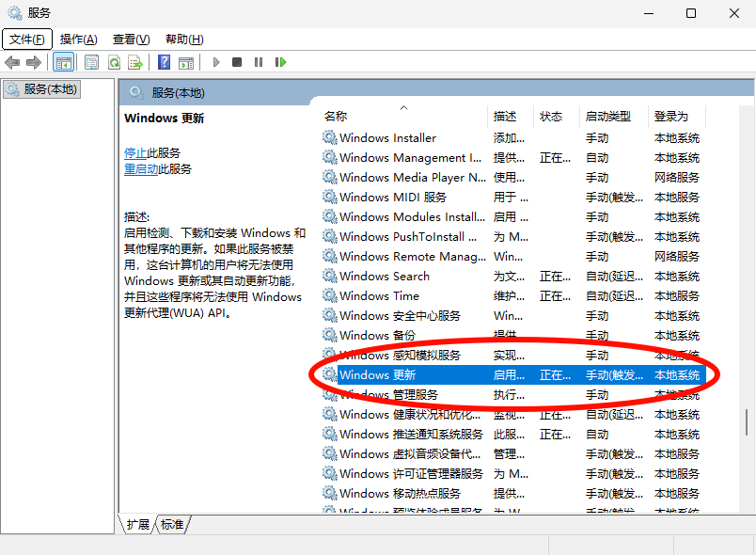756x555 pixels.
Task: Switch to the 标准 tab
Action: [x=172, y=524]
